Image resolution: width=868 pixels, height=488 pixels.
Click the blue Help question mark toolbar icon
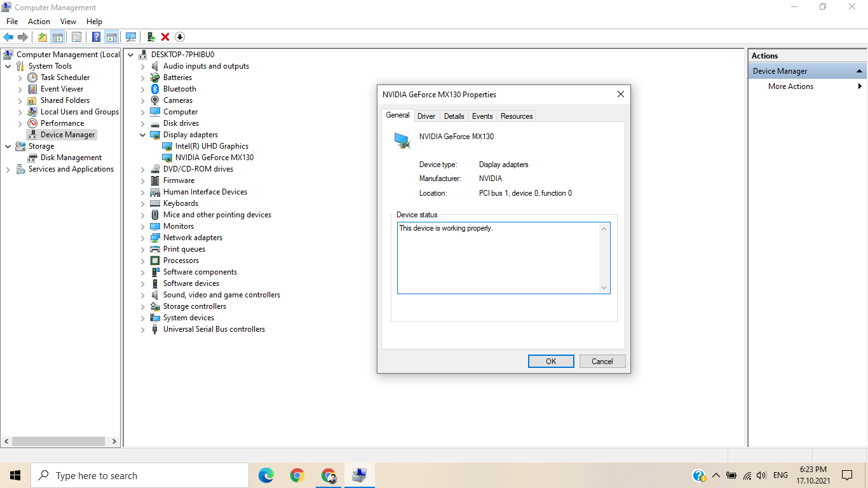(x=97, y=37)
